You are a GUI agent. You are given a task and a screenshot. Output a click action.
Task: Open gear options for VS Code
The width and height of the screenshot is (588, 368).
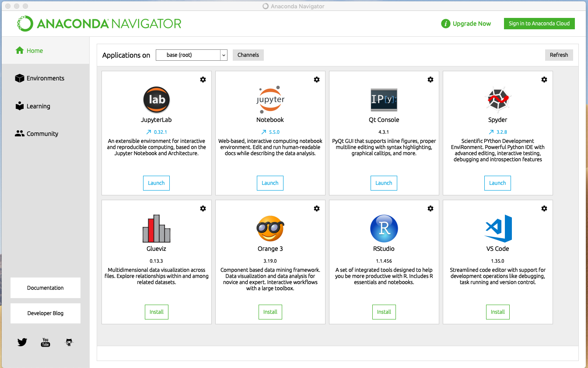(x=544, y=208)
